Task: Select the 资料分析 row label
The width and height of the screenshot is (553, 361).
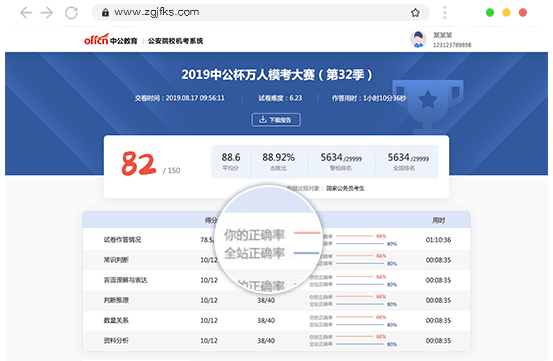Action: 116,340
